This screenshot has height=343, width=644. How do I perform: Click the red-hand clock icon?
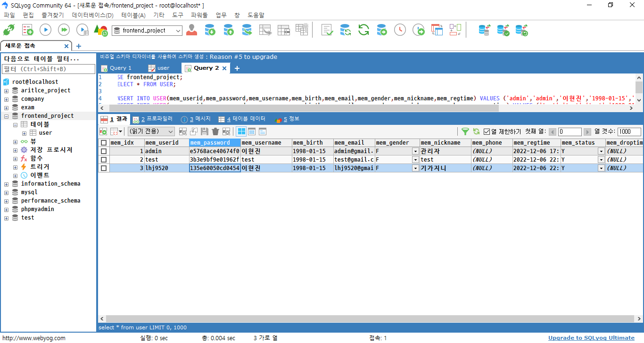point(400,30)
